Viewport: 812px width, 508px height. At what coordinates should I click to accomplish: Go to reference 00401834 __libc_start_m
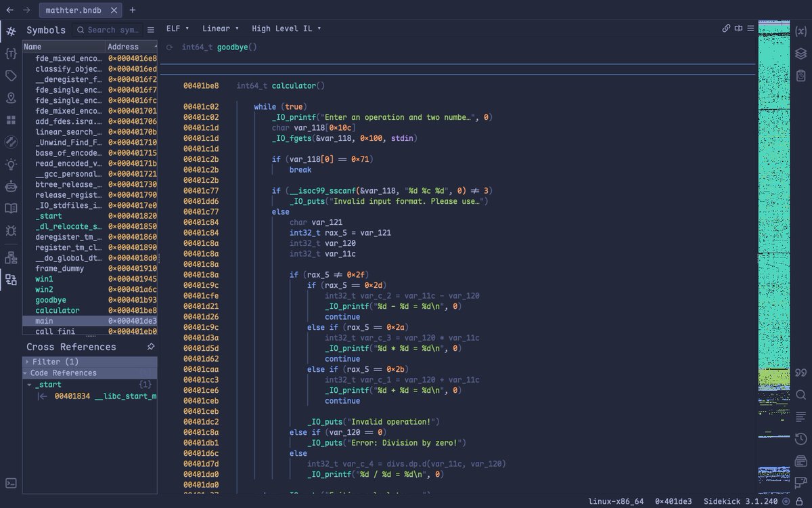pyautogui.click(x=106, y=396)
